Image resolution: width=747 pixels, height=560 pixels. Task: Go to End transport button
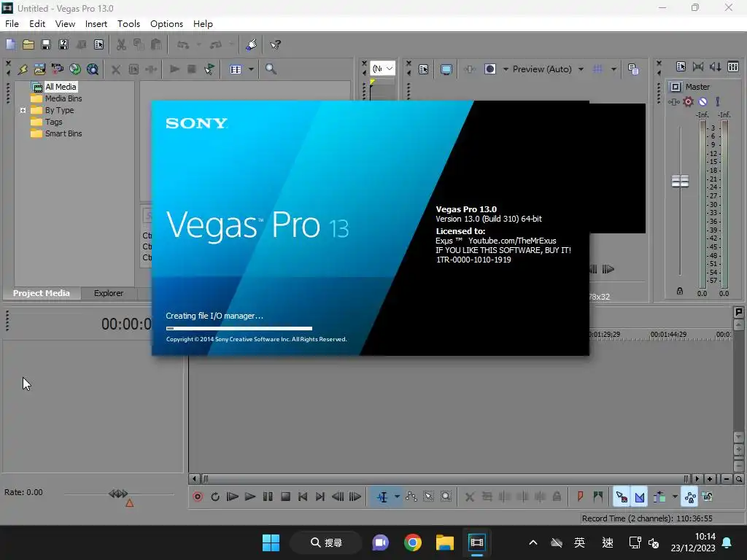click(320, 497)
